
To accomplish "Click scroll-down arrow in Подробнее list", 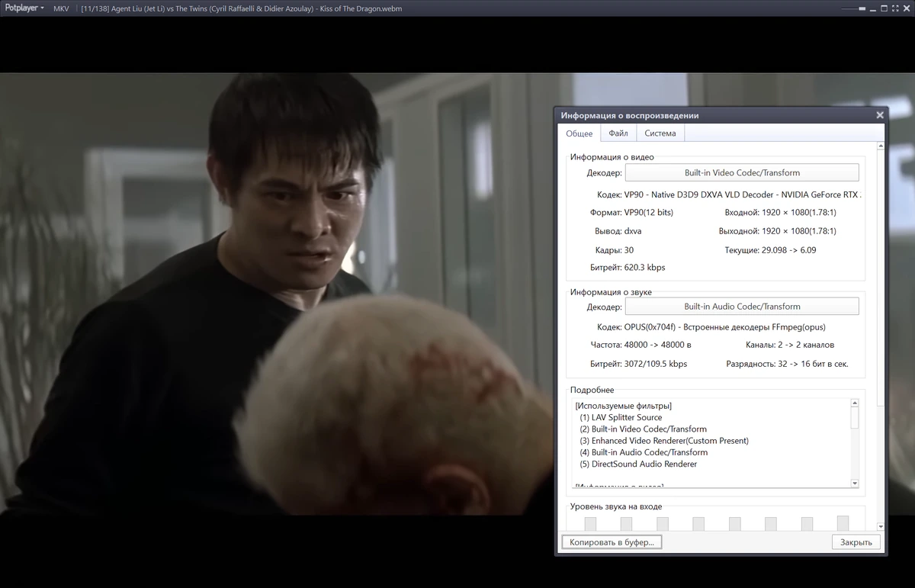I will (x=855, y=483).
